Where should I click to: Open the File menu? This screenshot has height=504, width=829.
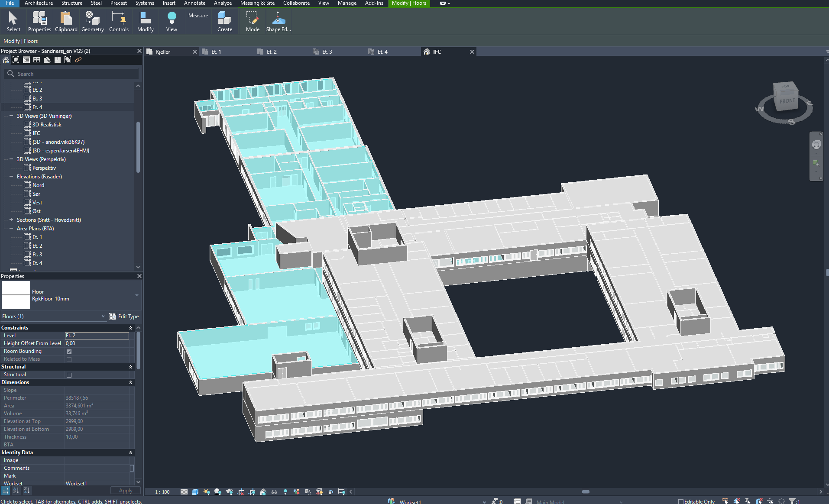point(10,3)
